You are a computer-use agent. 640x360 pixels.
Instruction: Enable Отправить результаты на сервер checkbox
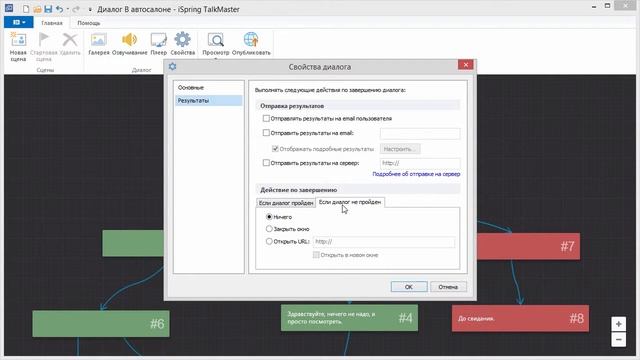point(266,163)
